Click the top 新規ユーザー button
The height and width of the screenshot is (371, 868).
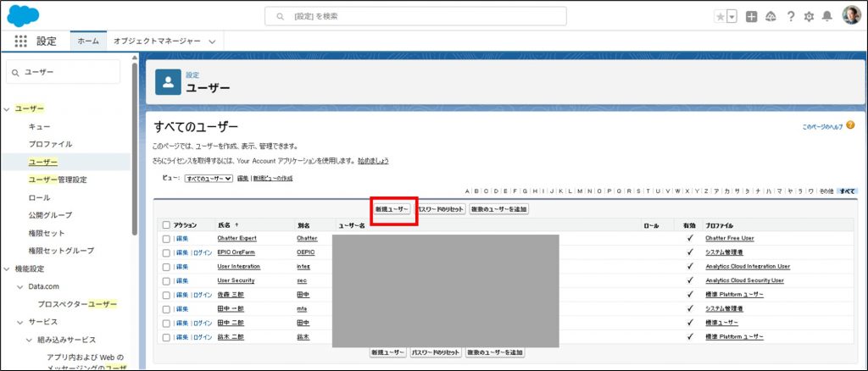tap(392, 209)
